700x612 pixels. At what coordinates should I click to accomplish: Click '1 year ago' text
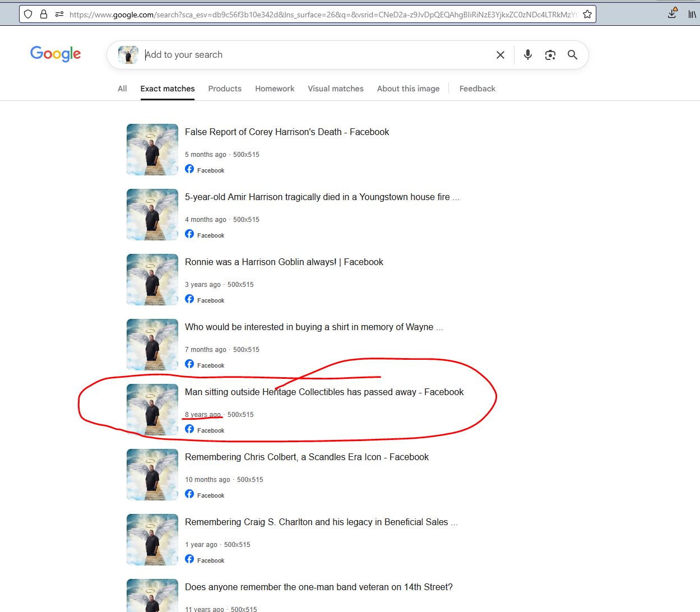pyautogui.click(x=201, y=545)
